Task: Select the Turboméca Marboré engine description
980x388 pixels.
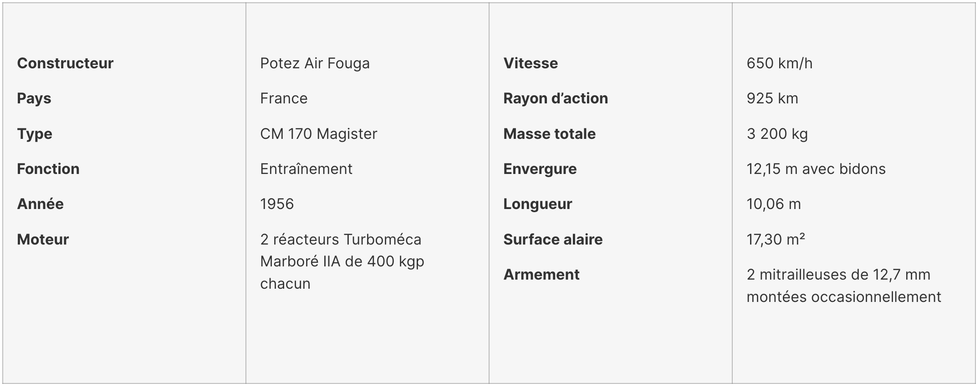Action: click(x=342, y=261)
